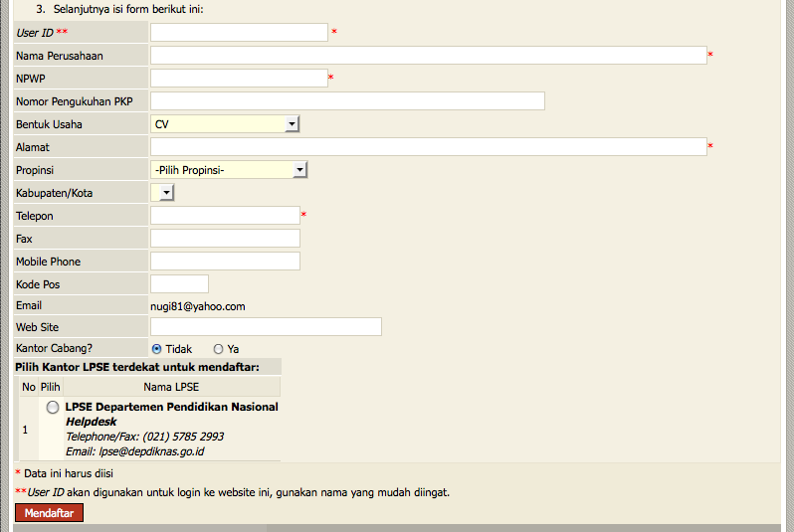Expand the Propinsi dropdown list
The width and height of the screenshot is (794, 532).
pyautogui.click(x=230, y=170)
